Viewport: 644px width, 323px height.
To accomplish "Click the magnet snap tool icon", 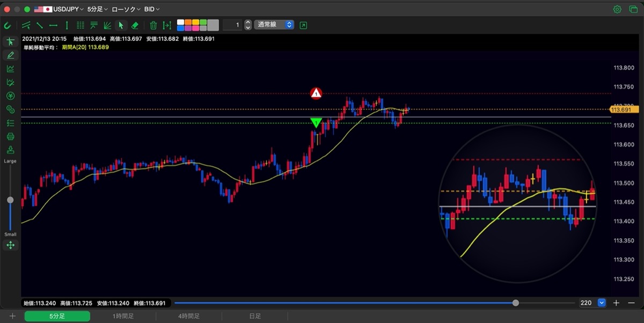I will 8,25.
